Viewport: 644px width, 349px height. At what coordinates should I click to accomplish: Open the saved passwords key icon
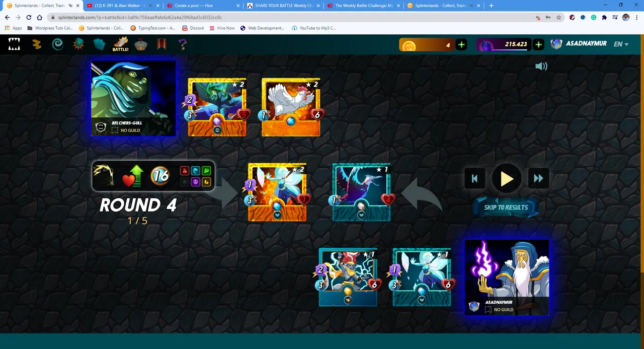(548, 17)
